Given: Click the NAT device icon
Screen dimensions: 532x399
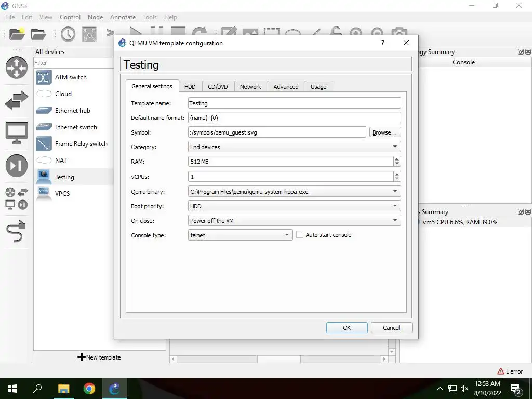Looking at the screenshot, I should (44, 160).
